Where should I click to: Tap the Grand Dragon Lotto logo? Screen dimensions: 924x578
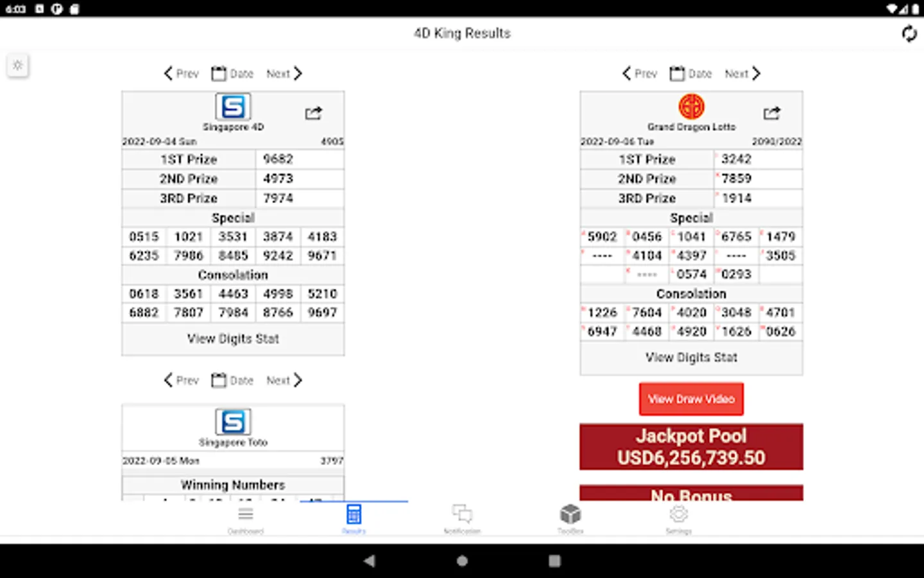click(691, 107)
